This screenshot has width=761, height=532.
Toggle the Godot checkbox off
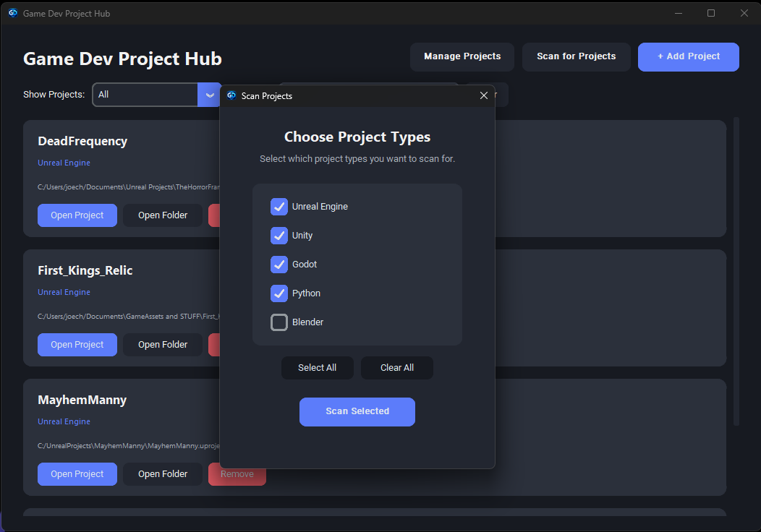[279, 265]
